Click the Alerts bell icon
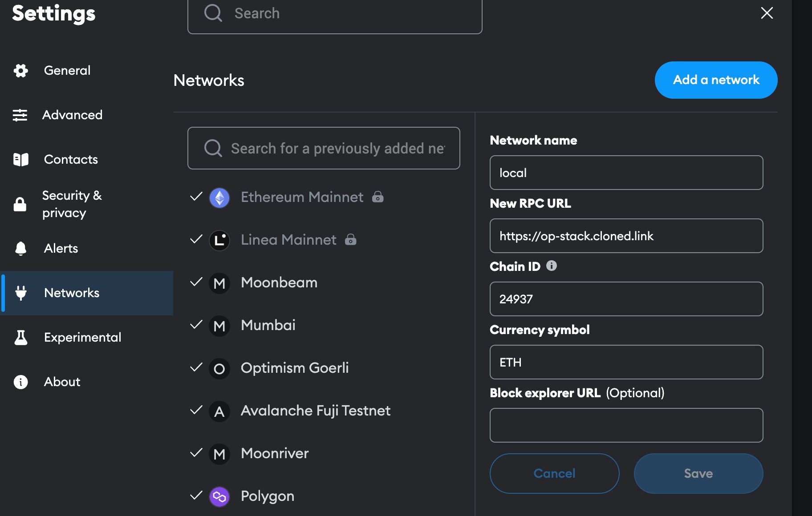Image resolution: width=812 pixels, height=516 pixels. coord(20,248)
